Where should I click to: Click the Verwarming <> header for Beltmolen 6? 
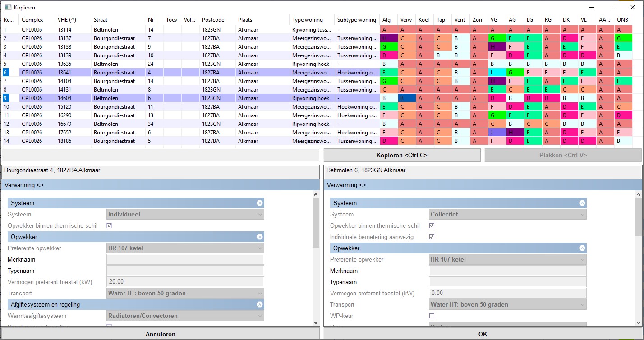click(x=483, y=185)
